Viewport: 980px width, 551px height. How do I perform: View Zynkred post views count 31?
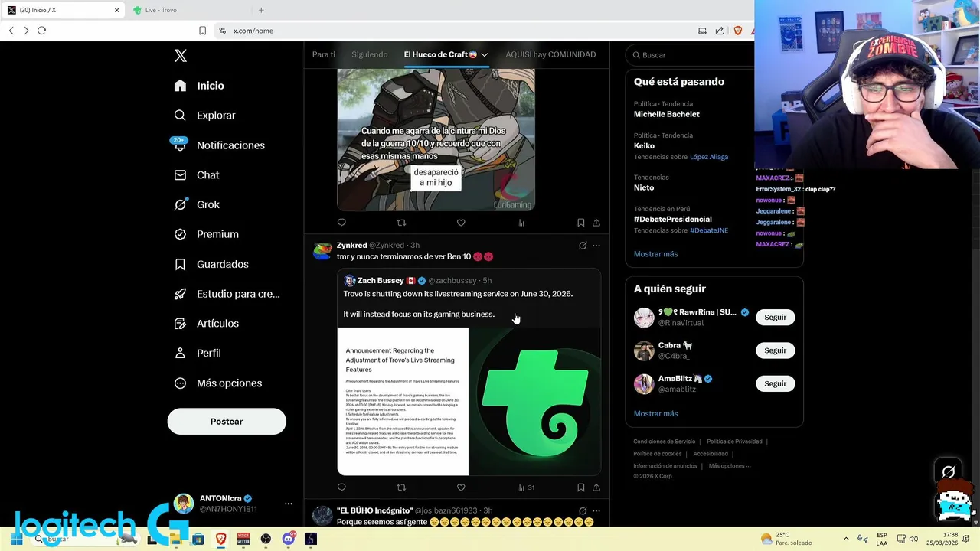coord(525,487)
